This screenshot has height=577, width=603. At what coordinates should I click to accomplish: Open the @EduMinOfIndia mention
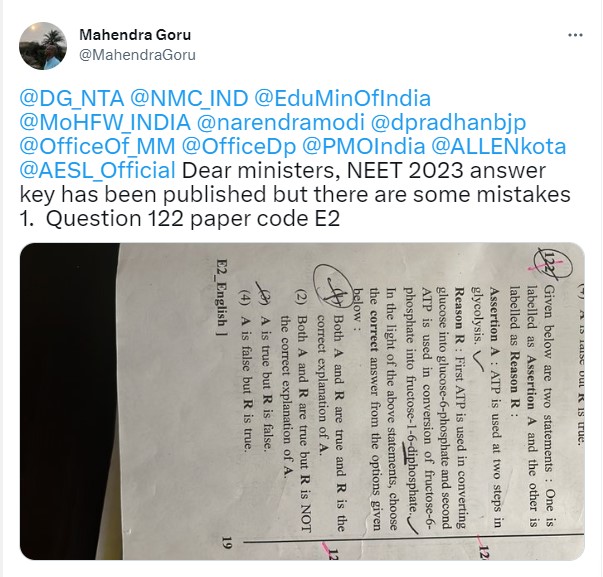coord(342,98)
